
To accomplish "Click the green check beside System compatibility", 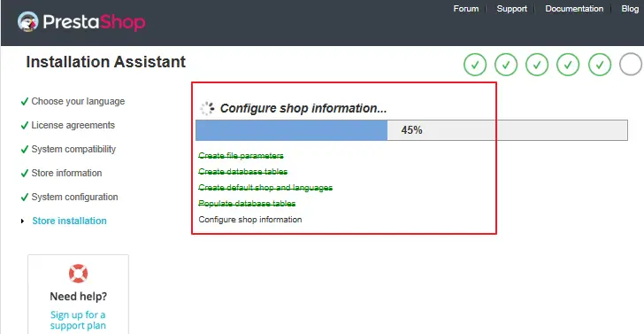I will click(x=25, y=149).
